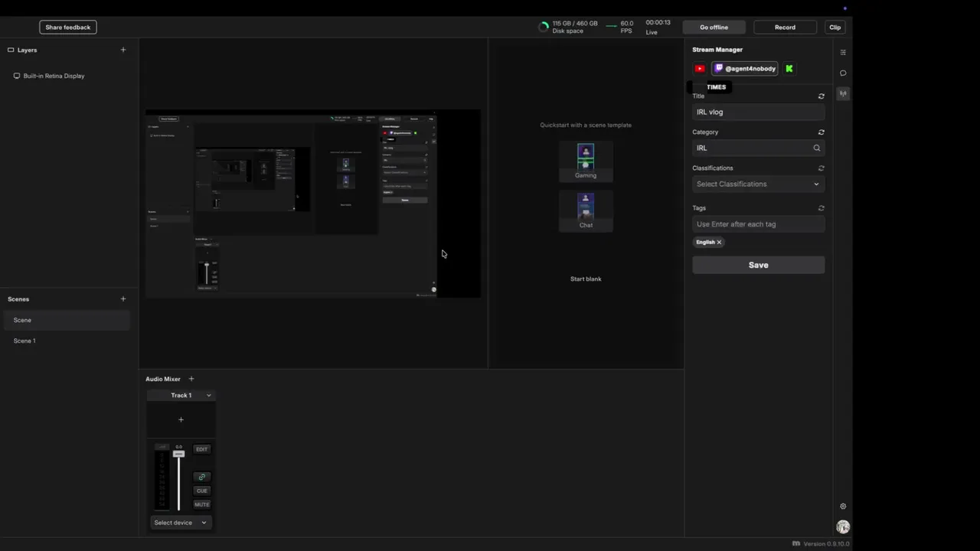The height and width of the screenshot is (551, 980).
Task: Select the @agent4nobody Twitch account tab
Action: 745,69
